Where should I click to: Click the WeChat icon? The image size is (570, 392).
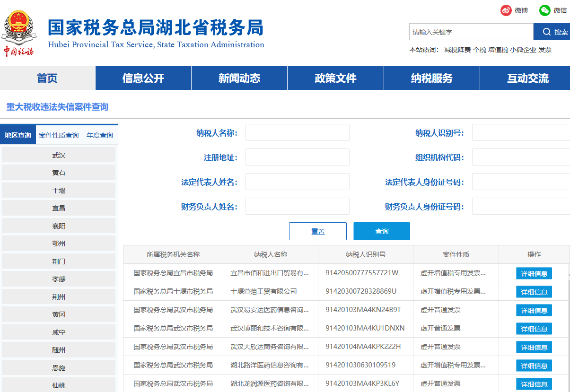[x=545, y=10]
